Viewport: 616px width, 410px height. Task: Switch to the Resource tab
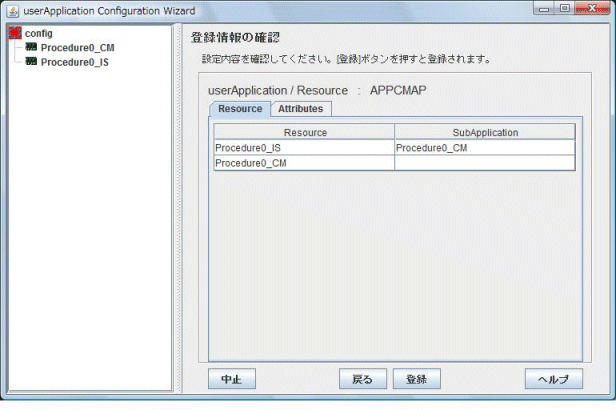tap(240, 108)
